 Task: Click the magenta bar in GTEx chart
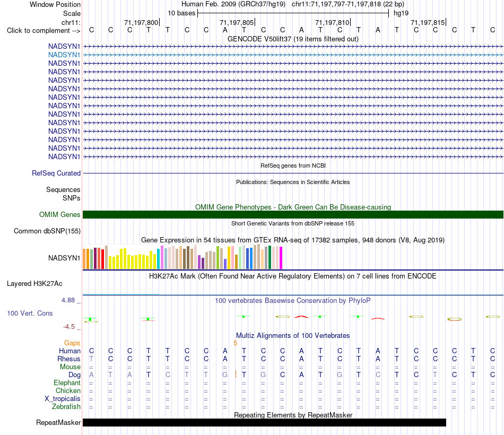coord(281,258)
